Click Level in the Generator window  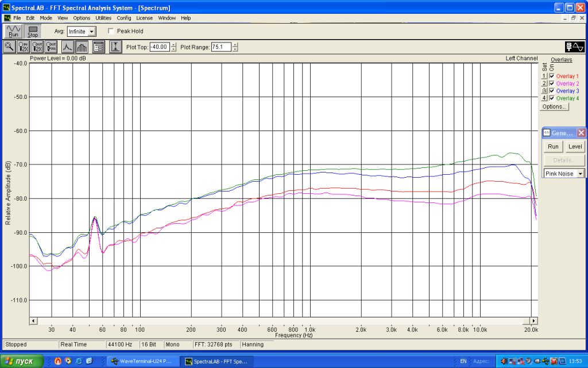pos(575,147)
